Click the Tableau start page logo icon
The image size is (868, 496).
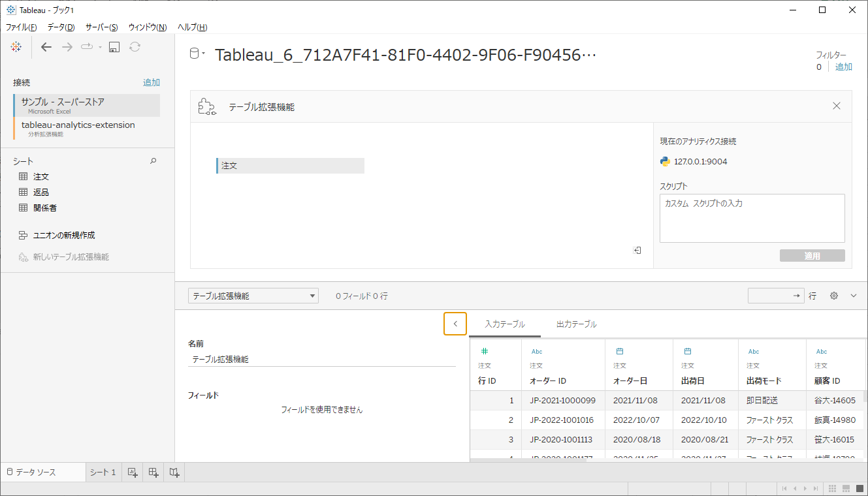16,47
